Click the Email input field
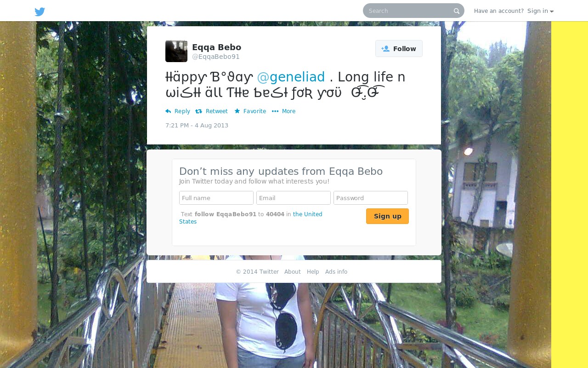The height and width of the screenshot is (368, 588). pyautogui.click(x=294, y=198)
